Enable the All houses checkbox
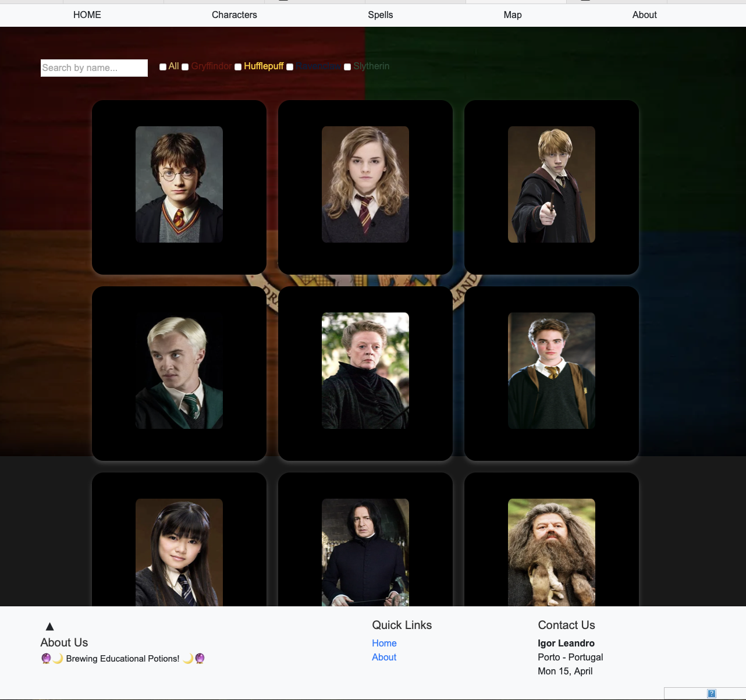 [x=163, y=67]
